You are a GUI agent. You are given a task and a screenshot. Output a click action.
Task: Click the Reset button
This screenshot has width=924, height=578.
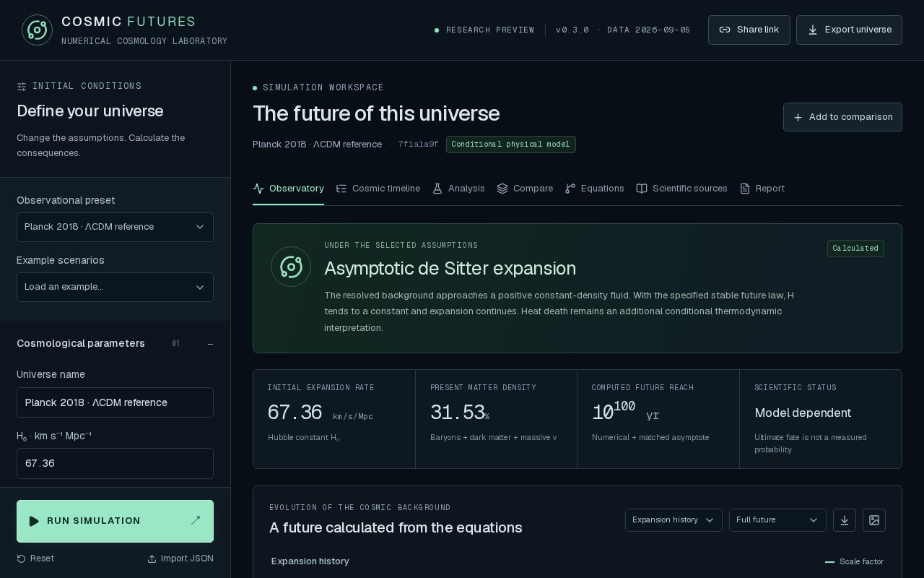35,558
